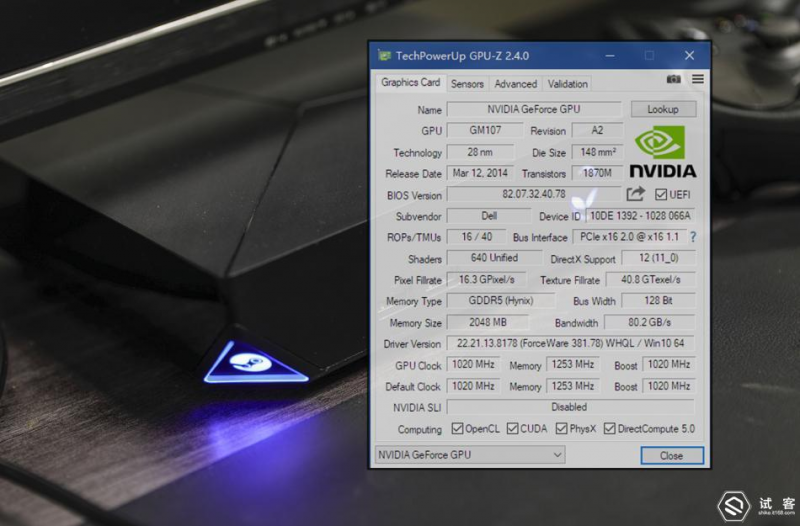The width and height of the screenshot is (800, 526).
Task: Click the BIOS Version 82.07.32.40.78
Action: click(534, 194)
